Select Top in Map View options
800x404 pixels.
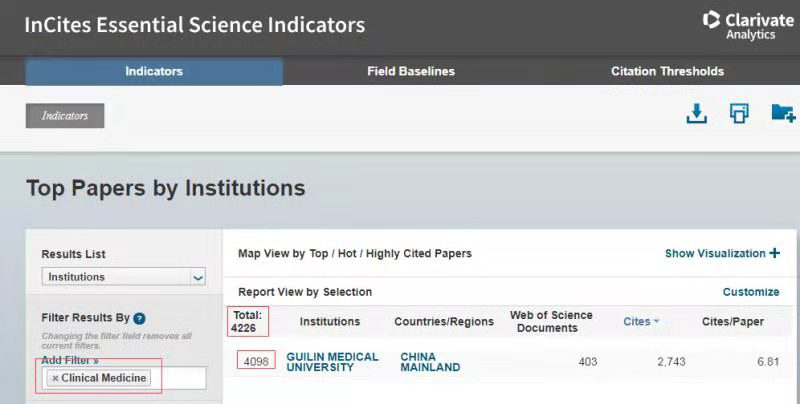coord(318,254)
